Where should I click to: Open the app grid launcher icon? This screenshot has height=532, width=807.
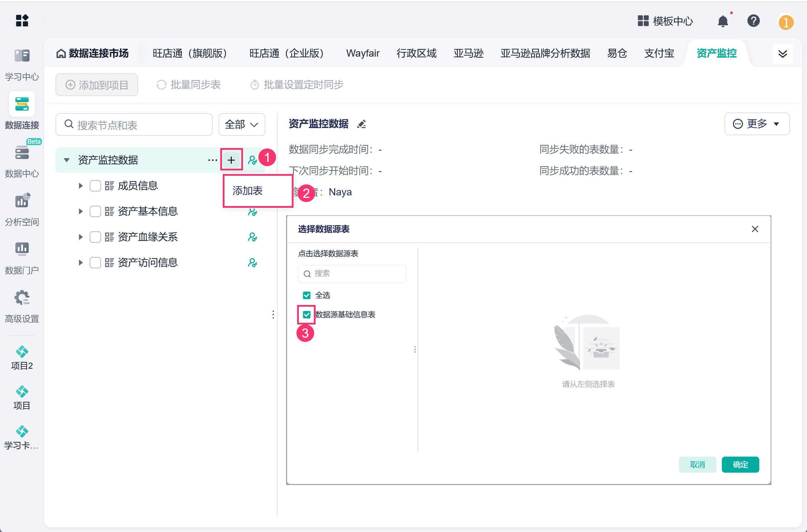22,21
